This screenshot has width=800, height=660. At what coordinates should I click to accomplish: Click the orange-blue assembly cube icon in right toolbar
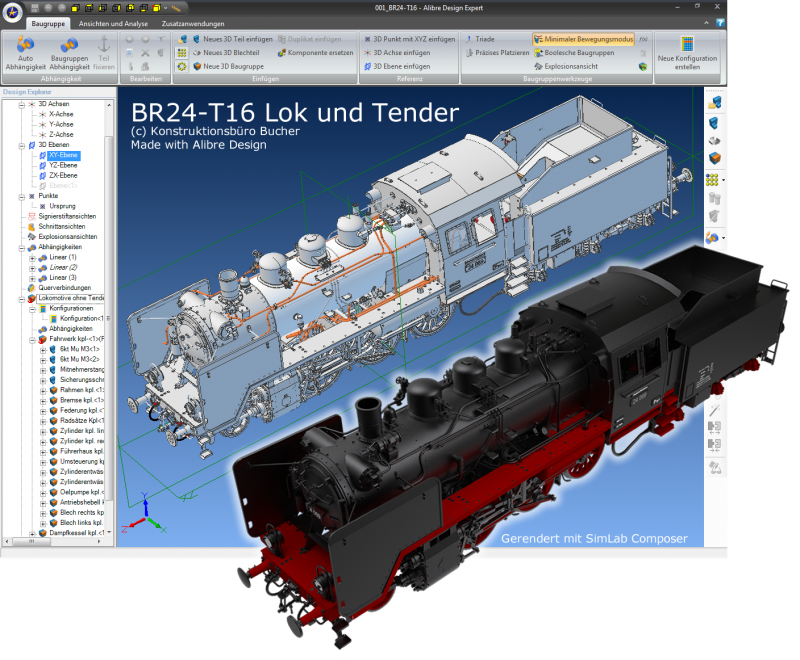(x=714, y=158)
